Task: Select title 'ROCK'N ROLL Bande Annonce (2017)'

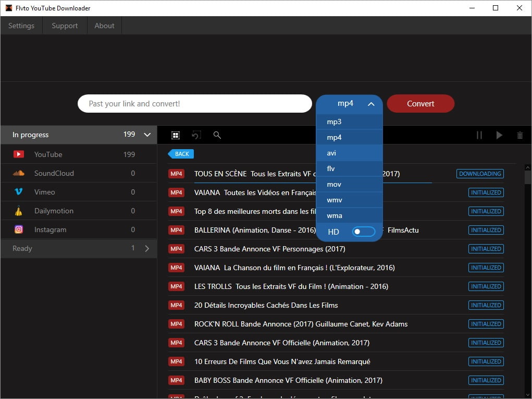Action: (253, 324)
